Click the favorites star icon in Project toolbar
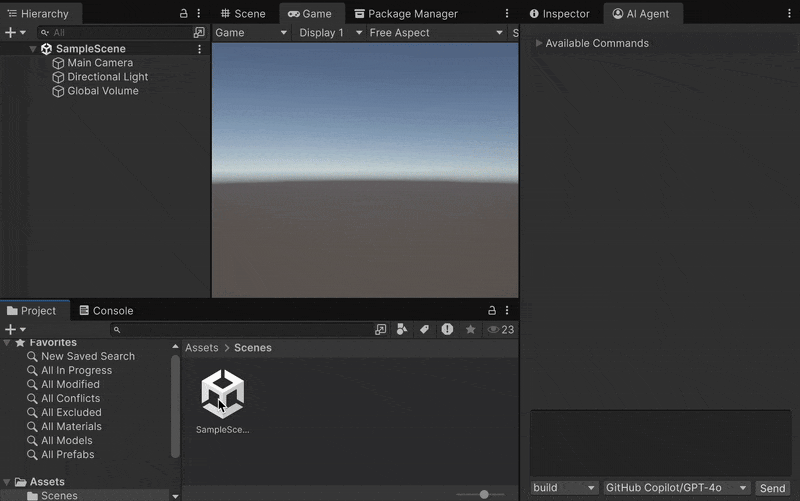800x501 pixels. point(470,330)
